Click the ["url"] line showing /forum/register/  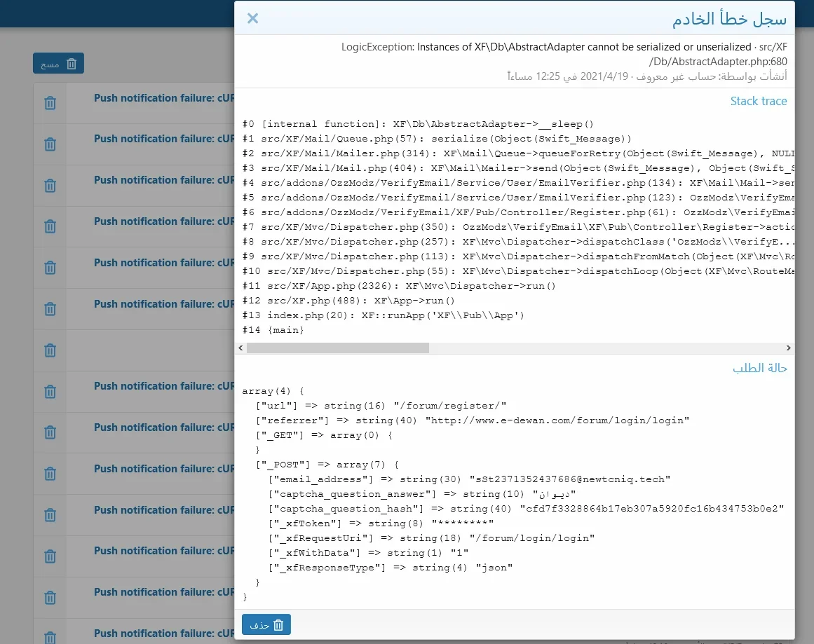pos(381,406)
